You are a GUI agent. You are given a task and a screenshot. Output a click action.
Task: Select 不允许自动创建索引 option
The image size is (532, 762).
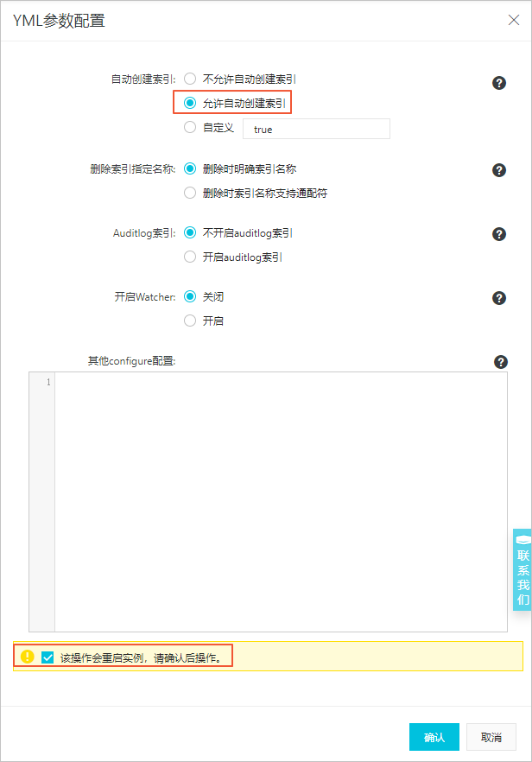pos(190,79)
